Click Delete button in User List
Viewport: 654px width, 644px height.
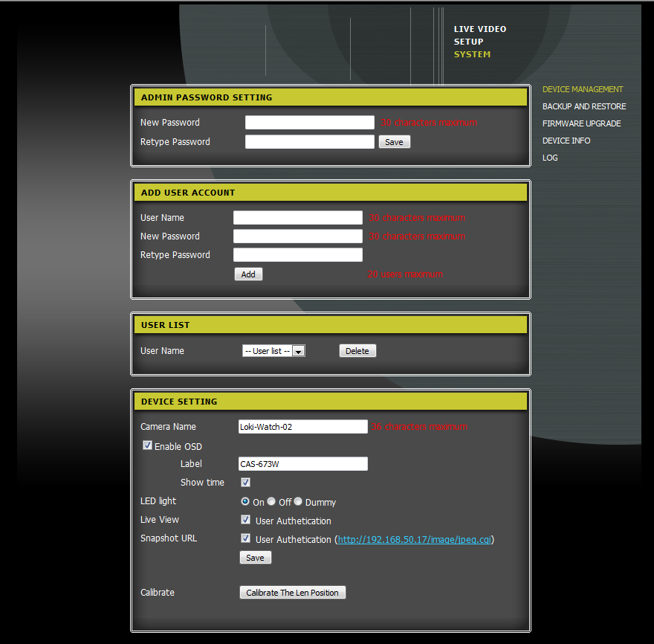point(357,351)
